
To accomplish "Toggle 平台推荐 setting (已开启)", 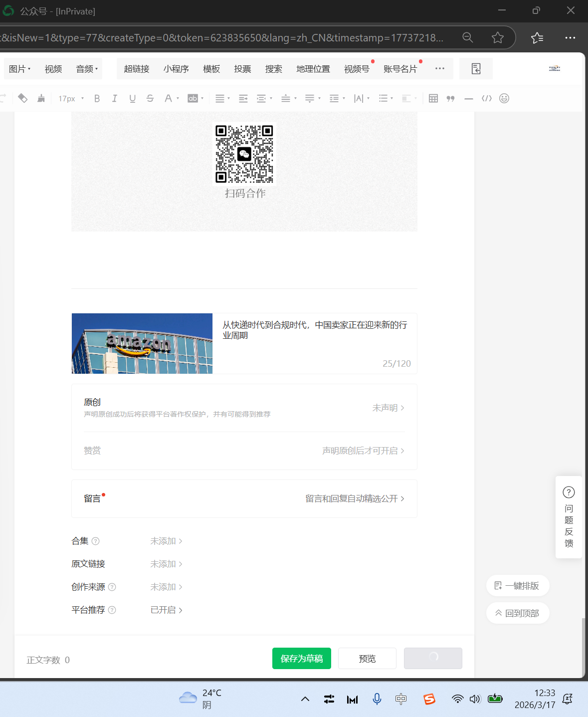I will pos(166,610).
